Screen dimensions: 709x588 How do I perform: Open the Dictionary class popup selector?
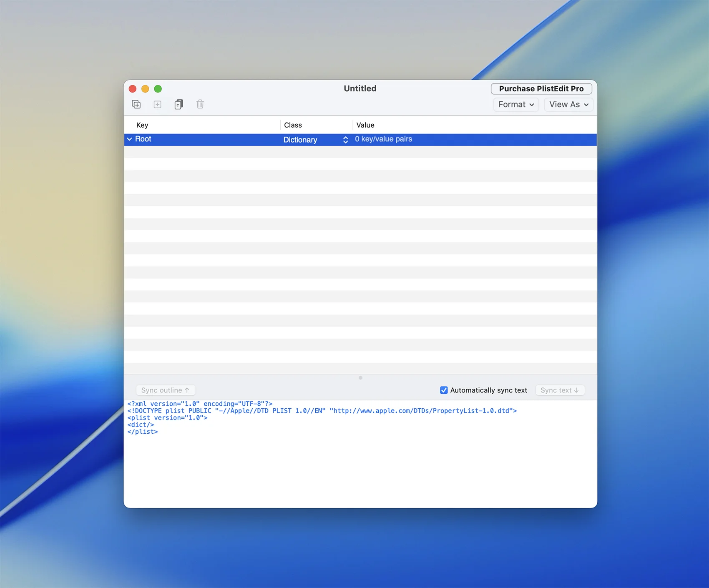(345, 140)
